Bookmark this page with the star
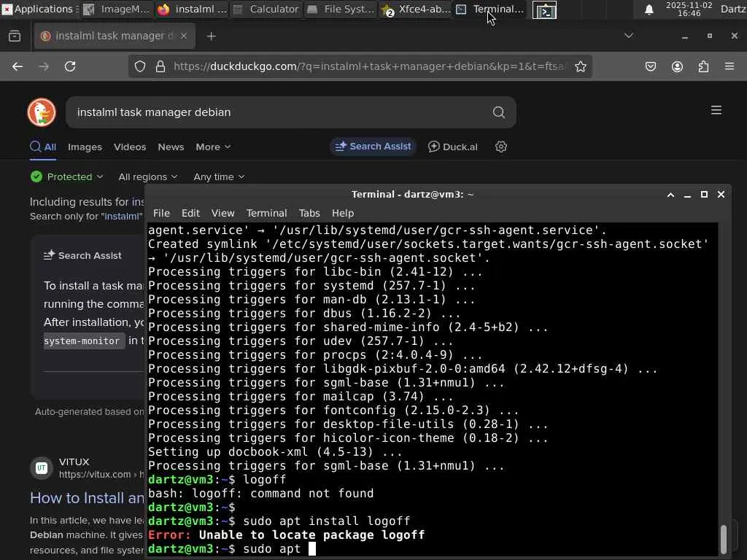This screenshot has width=747, height=560. pyautogui.click(x=580, y=66)
